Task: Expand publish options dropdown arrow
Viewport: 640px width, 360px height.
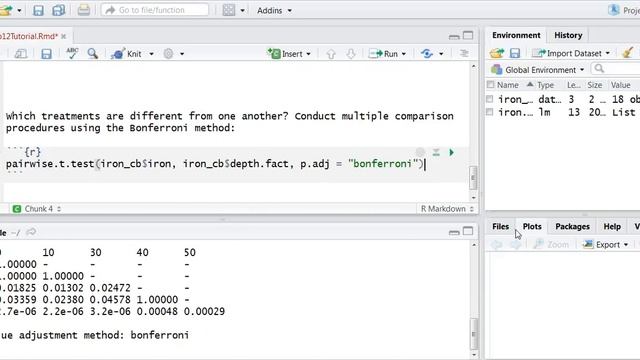Action: click(x=441, y=54)
